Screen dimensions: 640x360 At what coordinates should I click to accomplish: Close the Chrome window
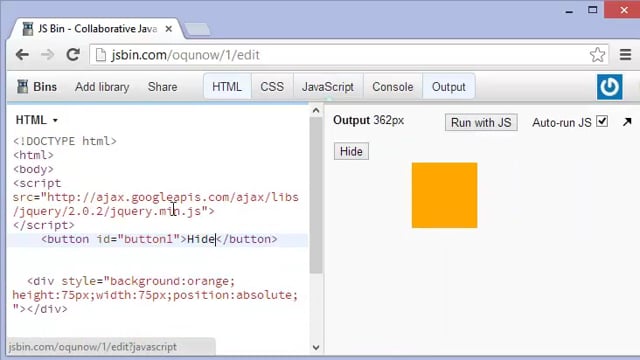623,10
